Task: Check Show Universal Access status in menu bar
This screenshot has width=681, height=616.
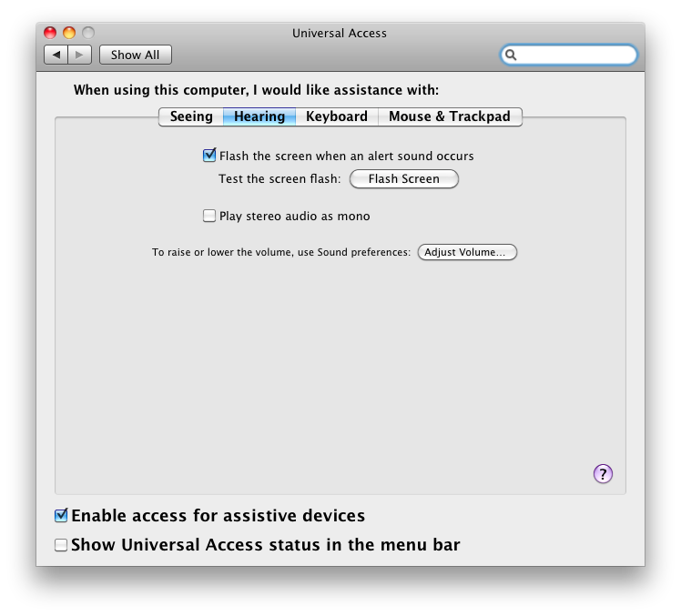Action: coord(61,545)
